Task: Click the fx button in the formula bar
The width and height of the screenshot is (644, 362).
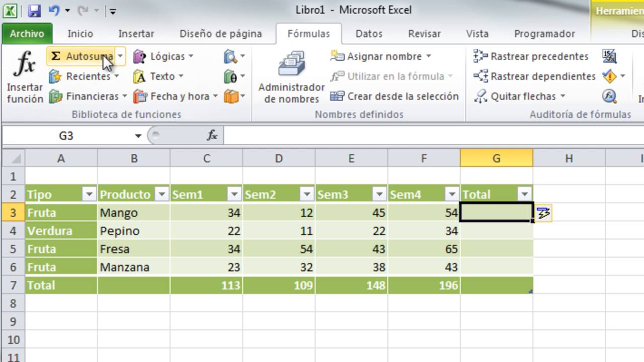Action: pos(212,135)
